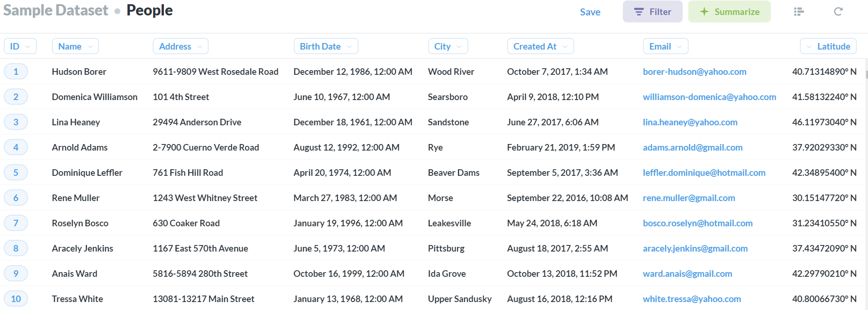Click the refresh results icon
868x310 pixels.
(x=838, y=12)
